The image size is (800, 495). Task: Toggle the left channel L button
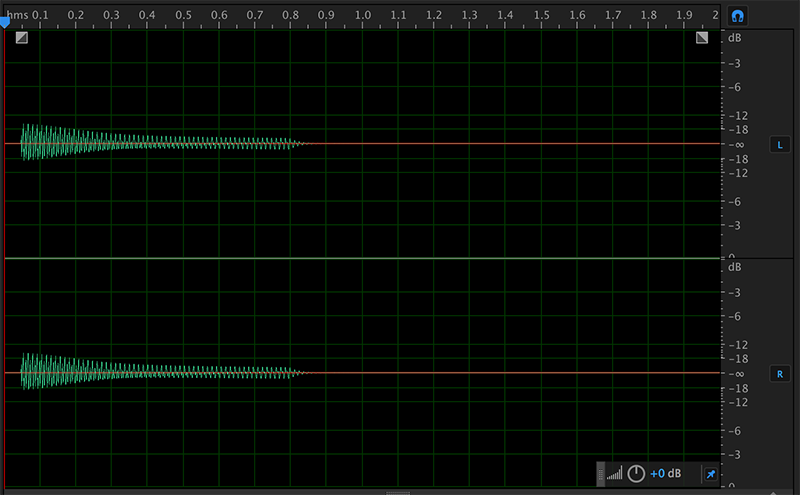pos(780,145)
